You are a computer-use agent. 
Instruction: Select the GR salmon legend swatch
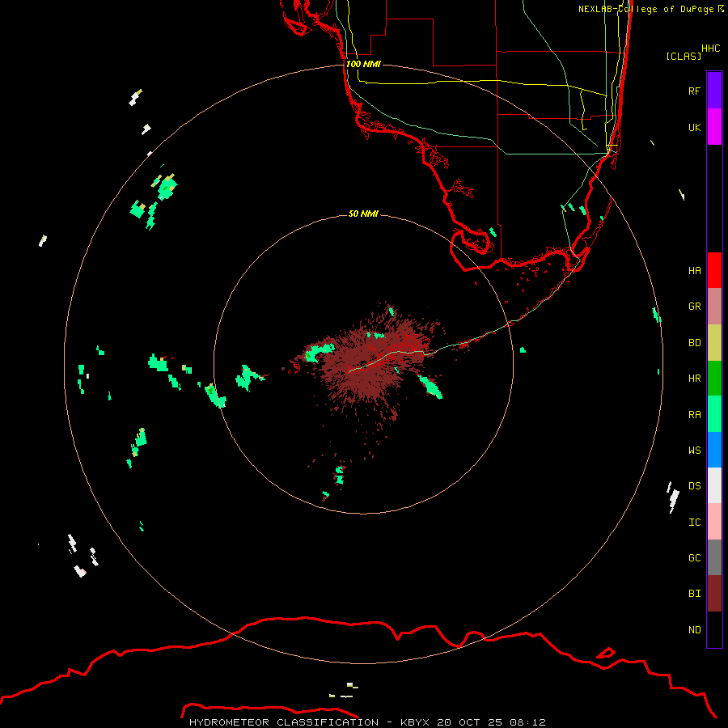coord(714,307)
